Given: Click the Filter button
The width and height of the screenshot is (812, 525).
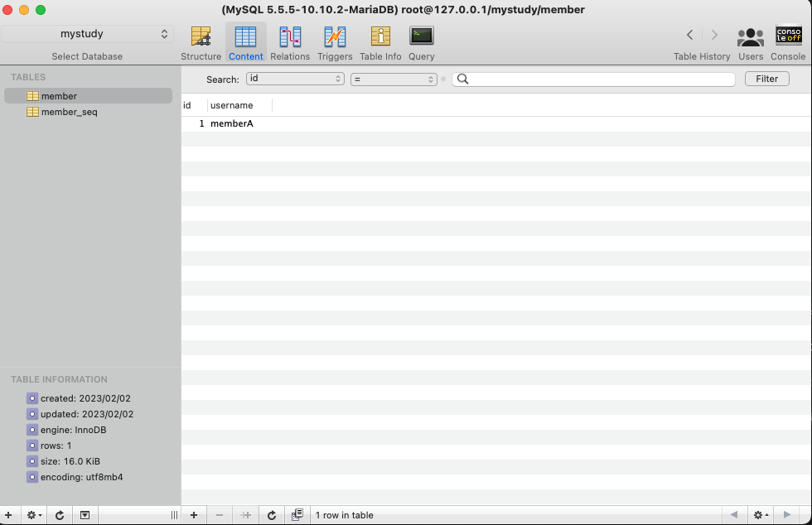Looking at the screenshot, I should coord(767,79).
